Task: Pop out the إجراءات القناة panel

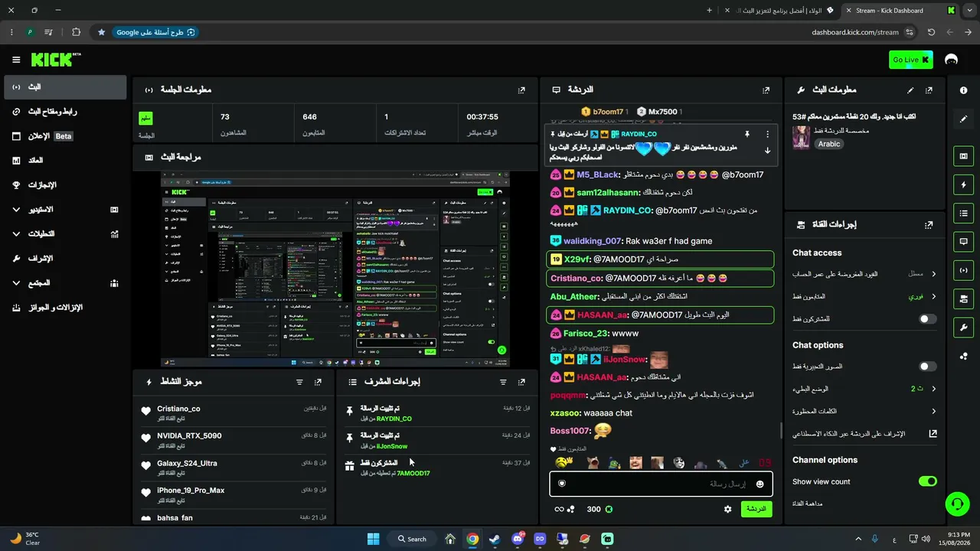Action: click(x=929, y=225)
